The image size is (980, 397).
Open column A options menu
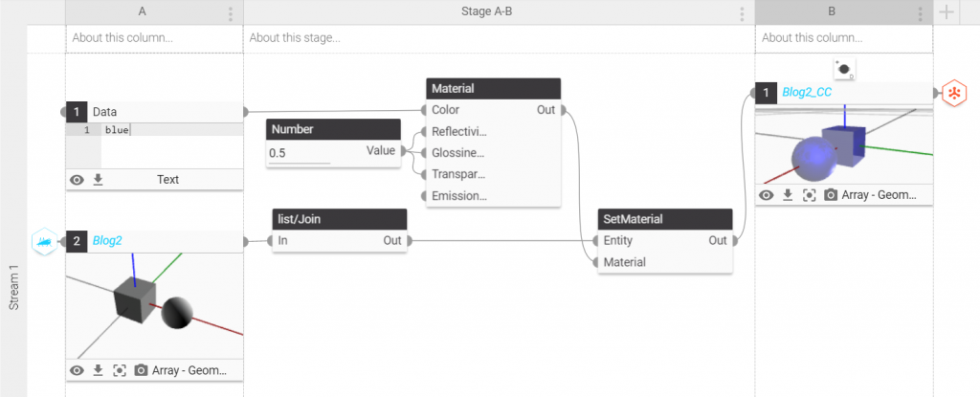pos(231,13)
